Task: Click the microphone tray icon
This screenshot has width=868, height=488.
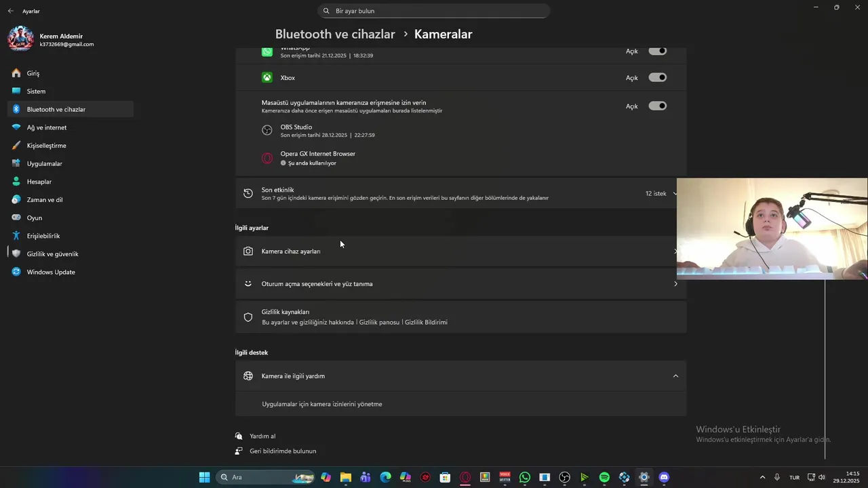Action: coord(777,477)
